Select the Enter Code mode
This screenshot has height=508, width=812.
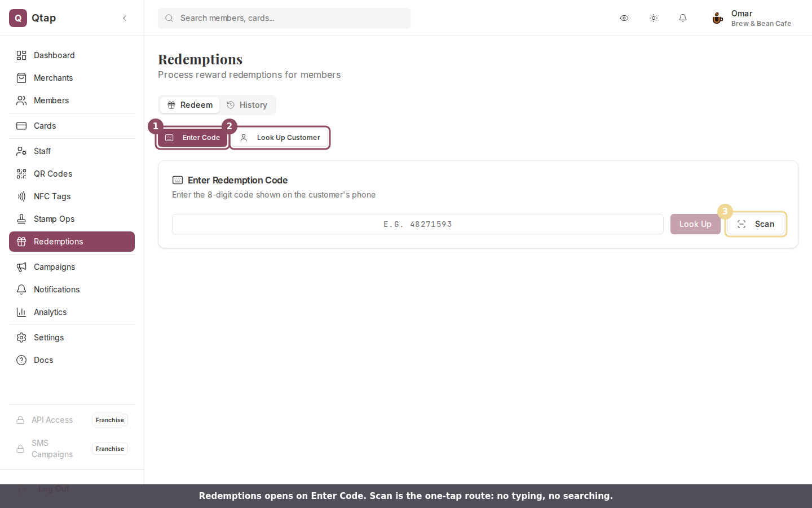tap(192, 138)
